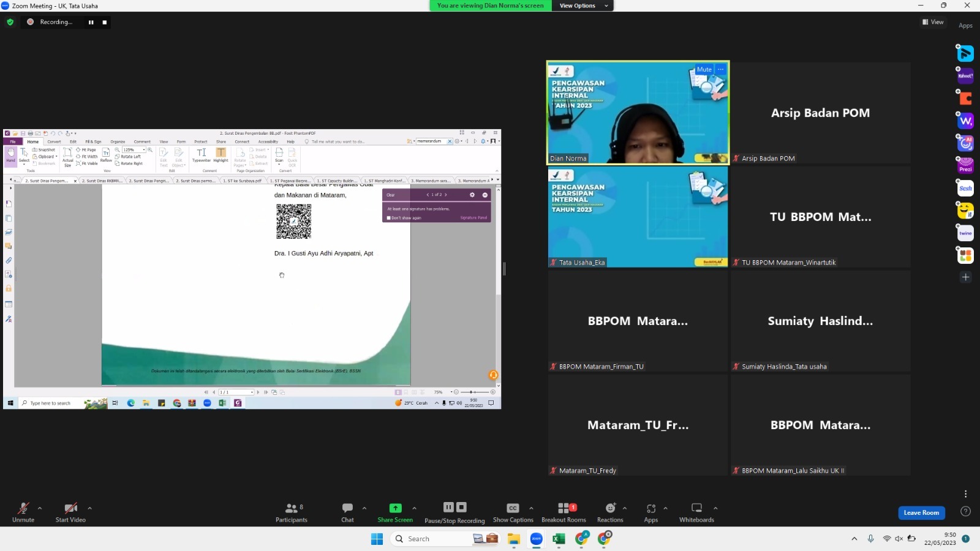The image size is (980, 551).
Task: Open the Prezi app in Apps sidebar
Action: click(965, 166)
